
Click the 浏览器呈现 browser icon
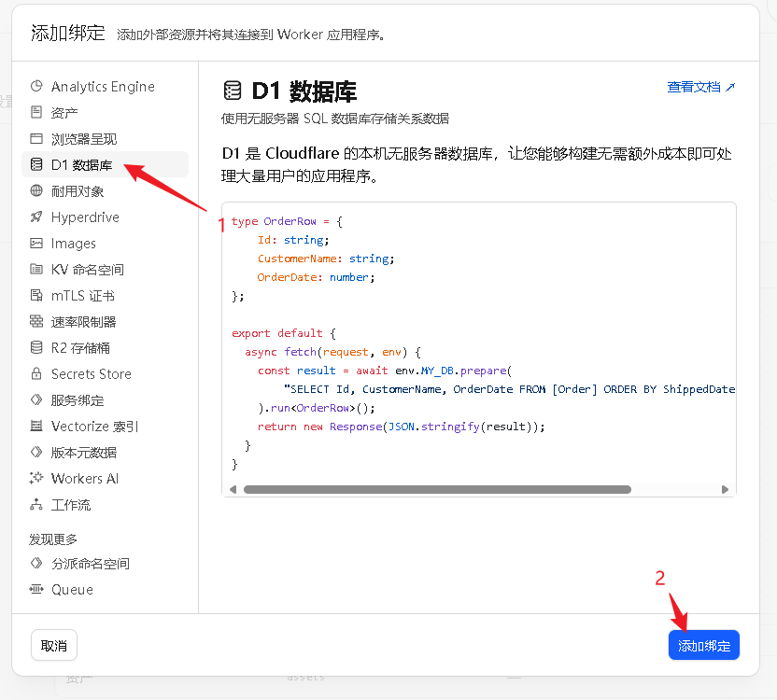36,139
